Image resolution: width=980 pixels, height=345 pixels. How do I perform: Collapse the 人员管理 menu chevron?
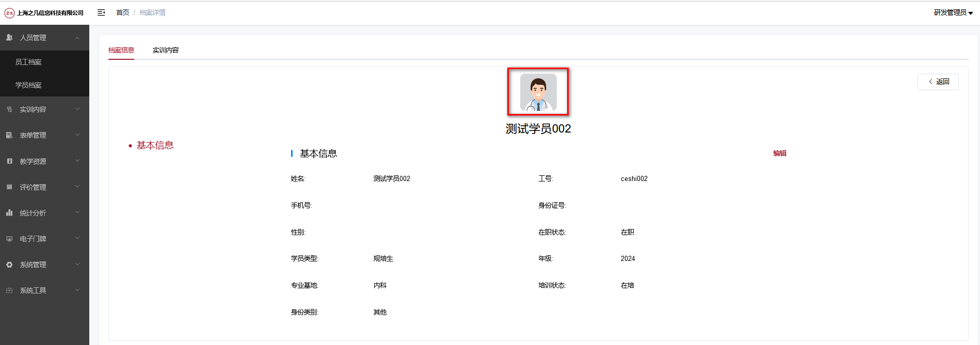point(77,38)
